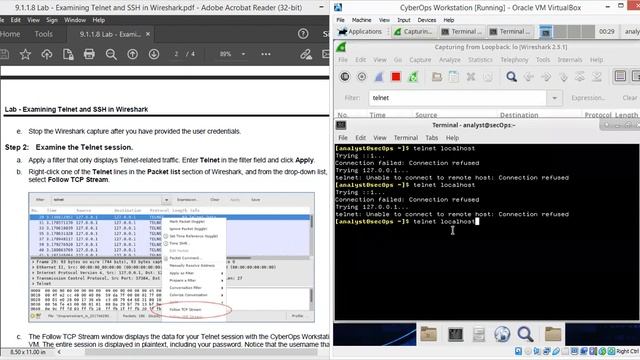This screenshot has width=640, height=360.
Task: Open more tools ellipsis in Acrobat toolbar
Action: [x=266, y=54]
